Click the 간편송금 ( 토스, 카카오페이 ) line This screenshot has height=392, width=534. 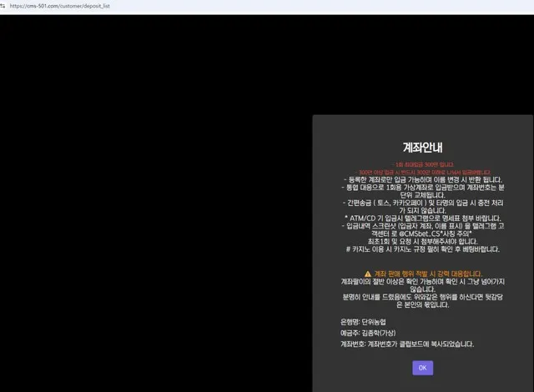(423, 203)
